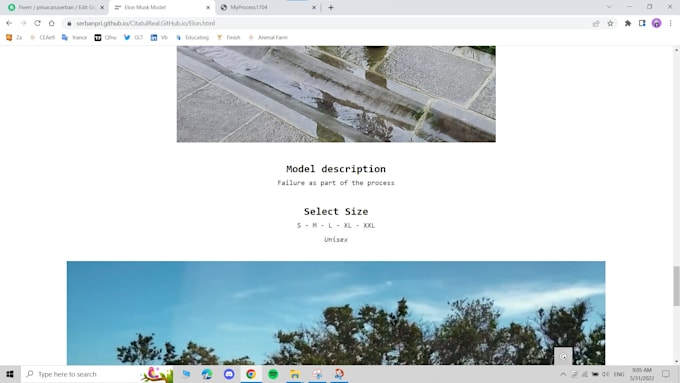The height and width of the screenshot is (383, 680).
Task: Close the MyProcess1704 tab
Action: (x=314, y=7)
